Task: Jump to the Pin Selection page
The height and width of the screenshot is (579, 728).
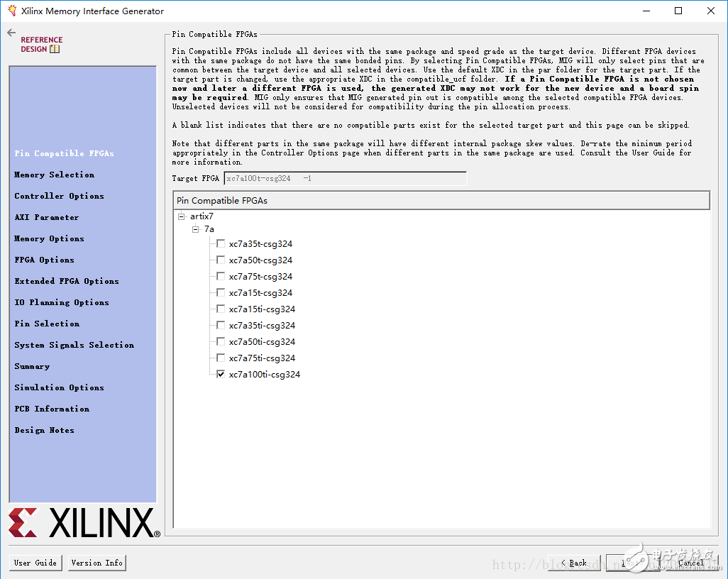Action: [x=47, y=324]
